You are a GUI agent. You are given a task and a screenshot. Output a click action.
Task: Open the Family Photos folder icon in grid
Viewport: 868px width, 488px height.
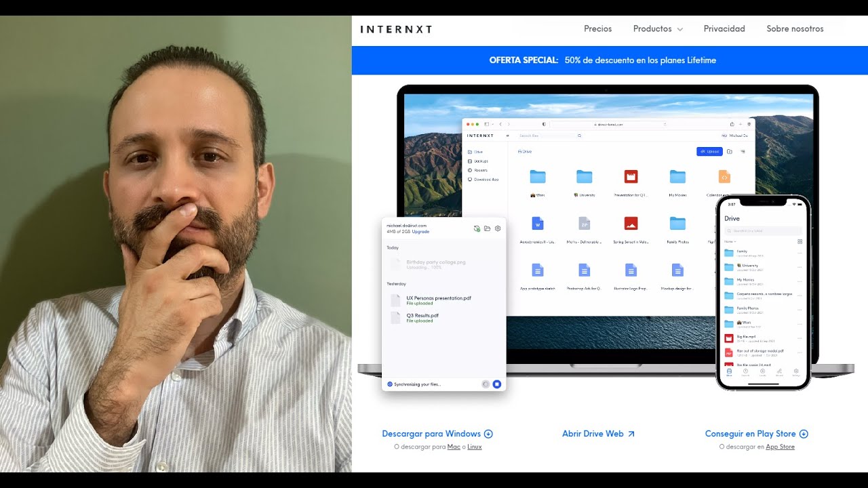coord(677,224)
